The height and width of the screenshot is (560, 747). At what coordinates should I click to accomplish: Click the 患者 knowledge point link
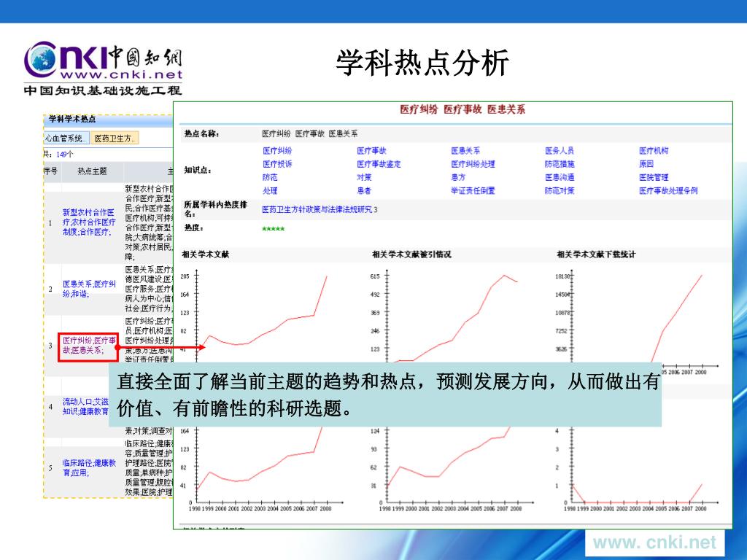(364, 190)
